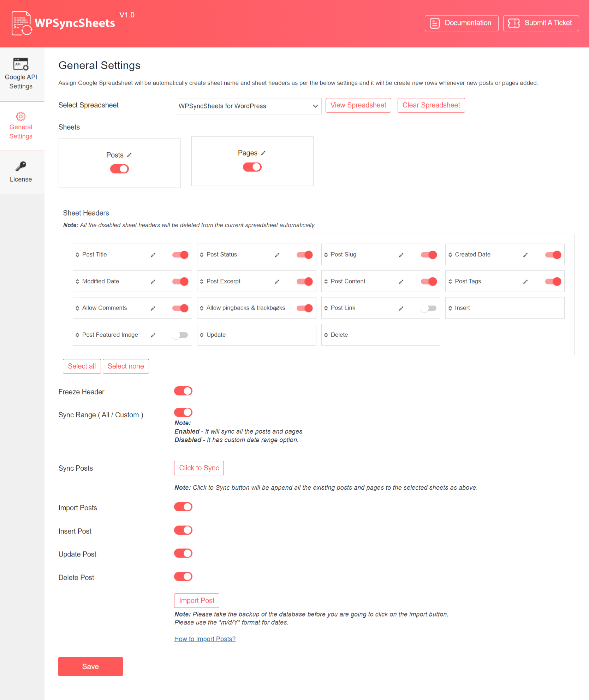589x700 pixels.
Task: Click the WPSyncSheets logo icon
Action: (22, 23)
